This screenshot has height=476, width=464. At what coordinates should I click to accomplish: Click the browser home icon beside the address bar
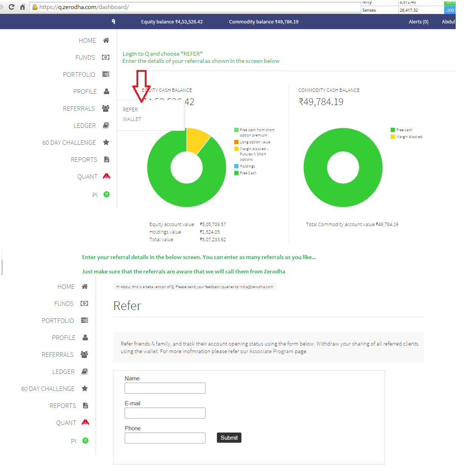(23, 7)
